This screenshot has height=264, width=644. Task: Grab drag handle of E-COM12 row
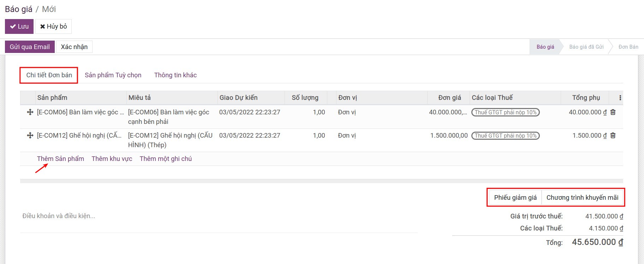pyautogui.click(x=30, y=136)
